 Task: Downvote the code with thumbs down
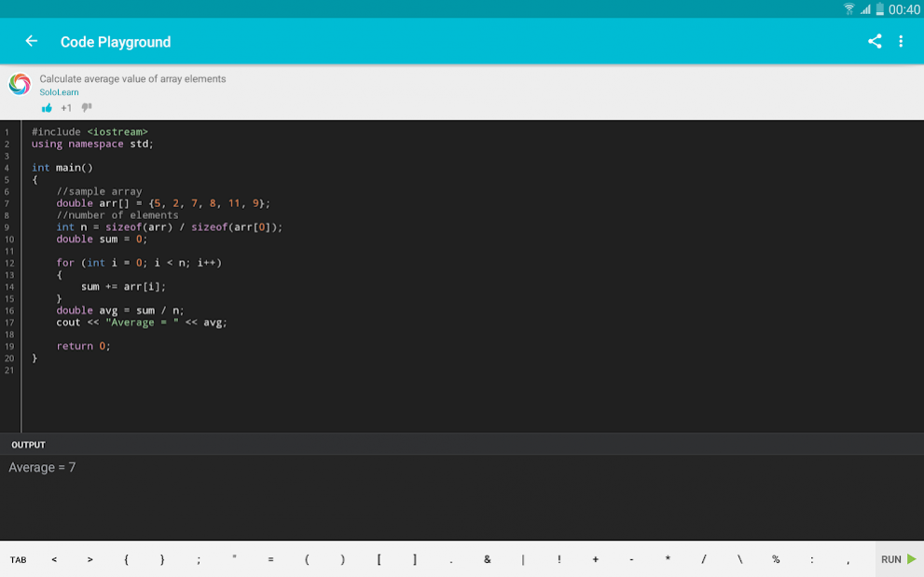point(87,107)
